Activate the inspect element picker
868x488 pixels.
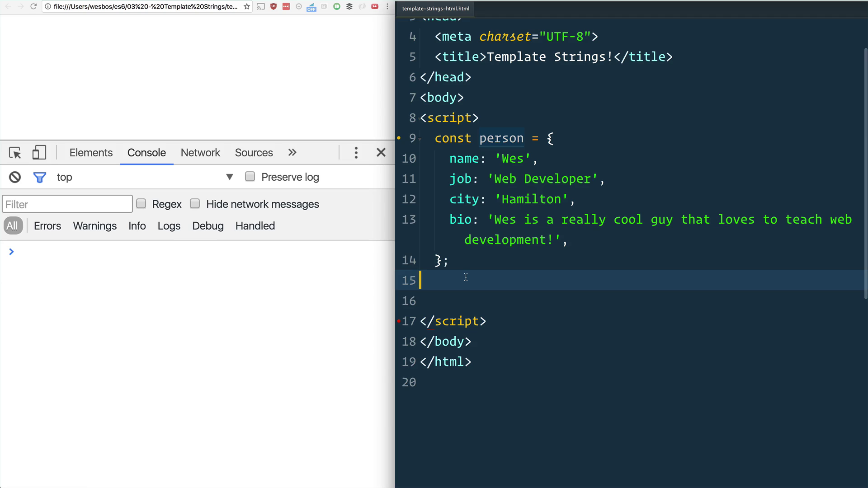[x=15, y=153]
